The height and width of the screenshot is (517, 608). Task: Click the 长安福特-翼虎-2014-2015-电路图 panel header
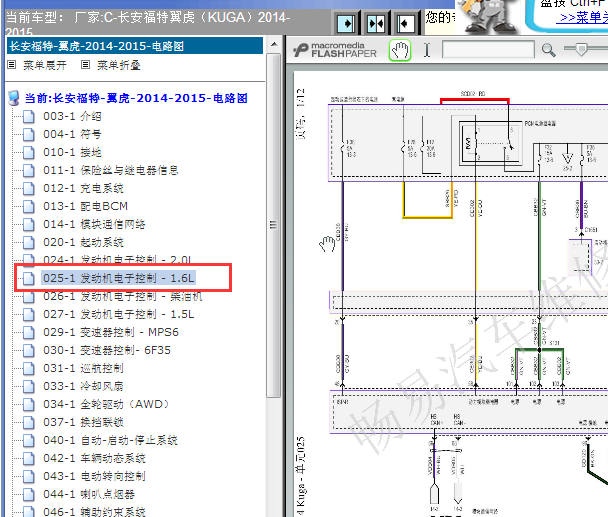(135, 46)
